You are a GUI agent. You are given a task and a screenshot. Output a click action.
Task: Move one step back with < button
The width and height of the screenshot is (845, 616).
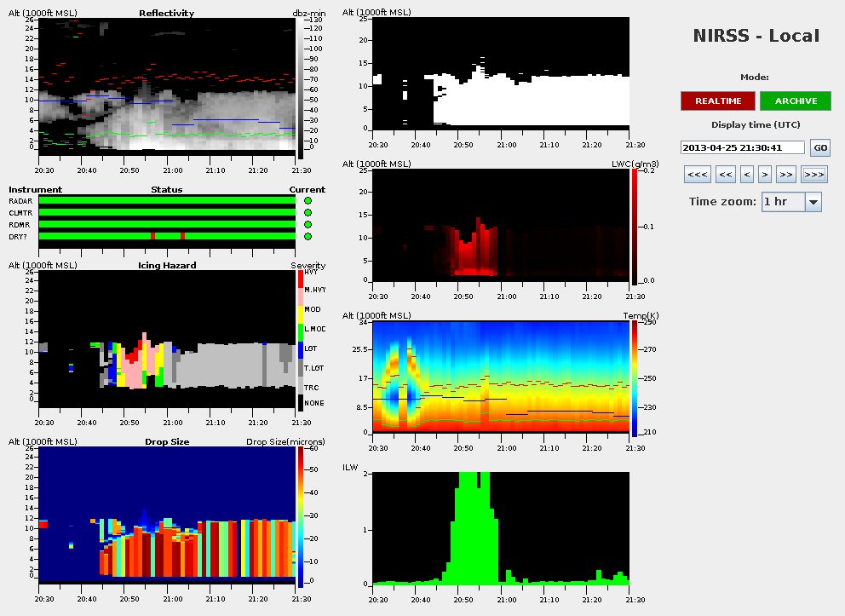click(x=747, y=175)
